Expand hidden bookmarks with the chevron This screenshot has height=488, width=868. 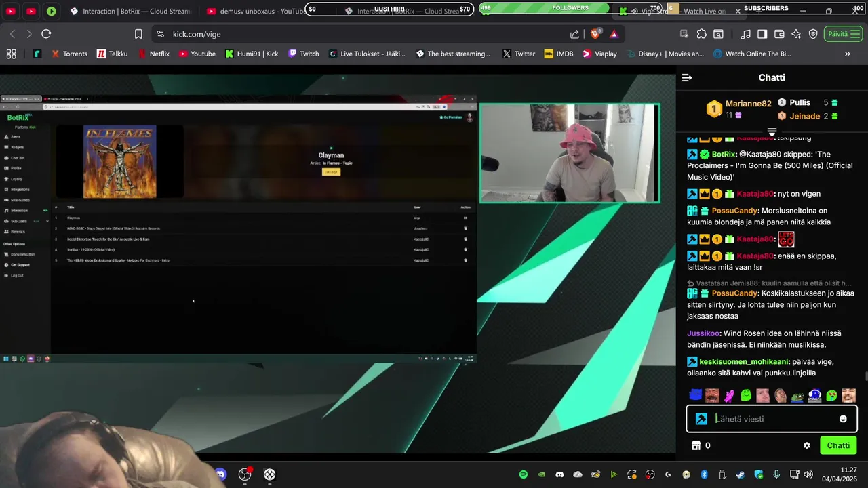pos(847,54)
